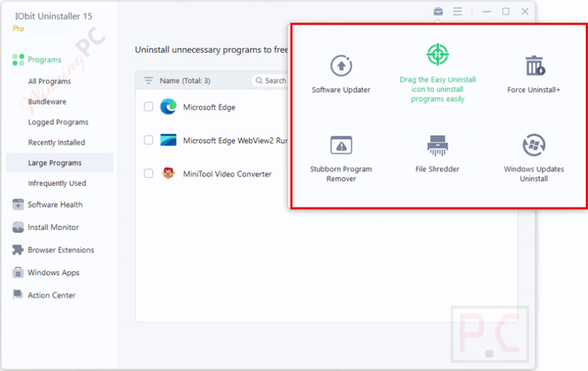Select All Programs in sidebar
This screenshot has width=588, height=371.
[x=49, y=81]
